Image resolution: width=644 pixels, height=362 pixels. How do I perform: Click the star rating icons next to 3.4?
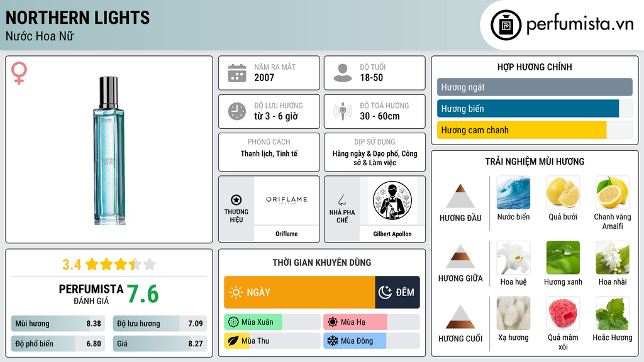(x=121, y=265)
